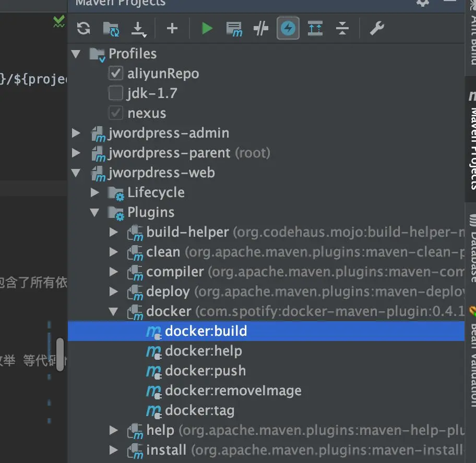Click the jwordpress-admin module icon

pyautogui.click(x=98, y=134)
